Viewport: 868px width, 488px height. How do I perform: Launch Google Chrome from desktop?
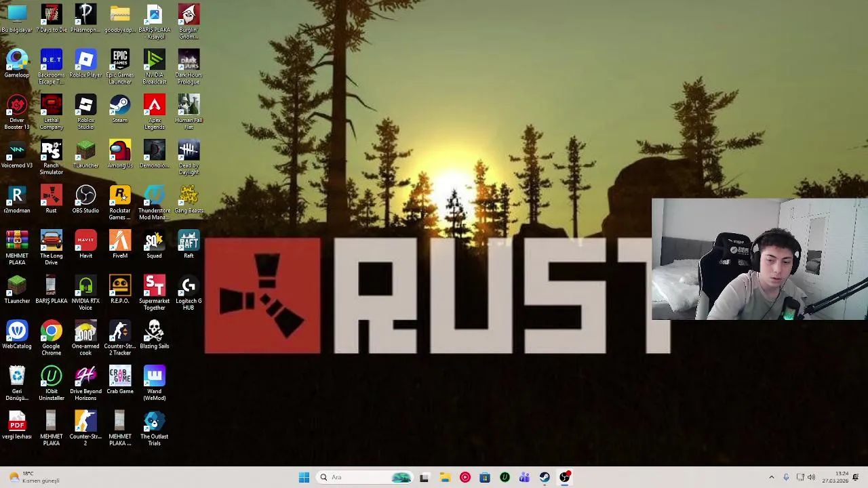(x=52, y=338)
